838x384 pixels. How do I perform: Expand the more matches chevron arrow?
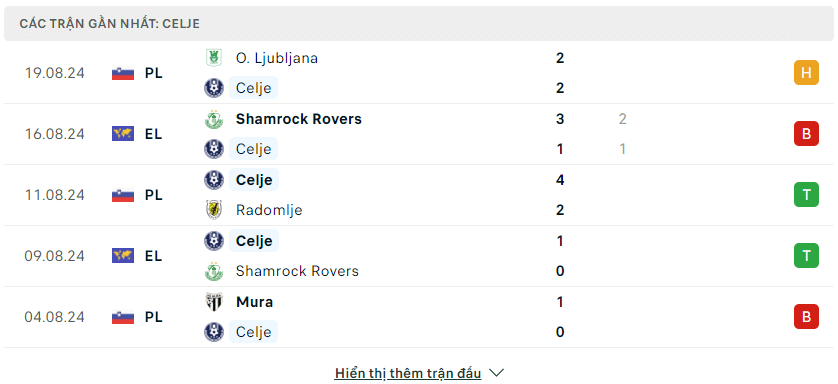[496, 373]
